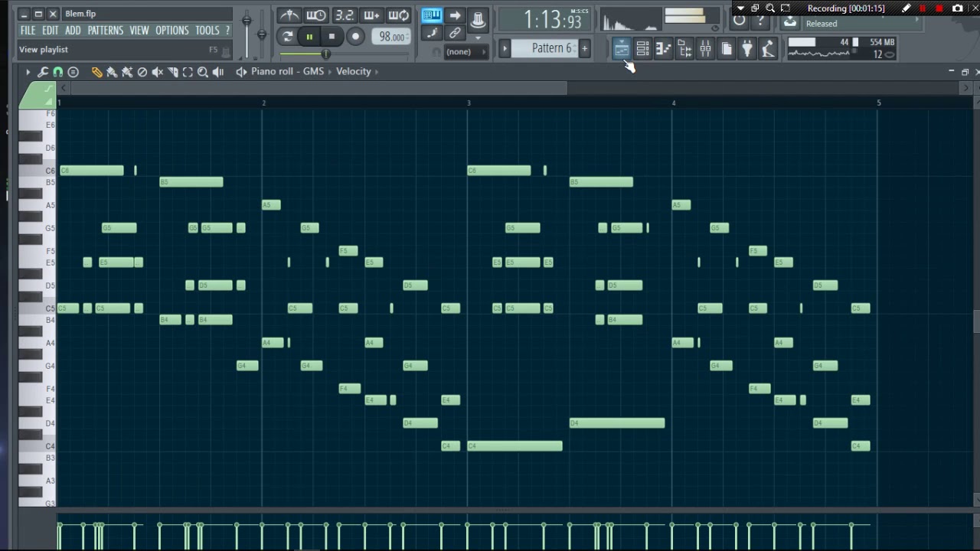The image size is (980, 551).
Task: Open the FILE menu
Action: 28,31
